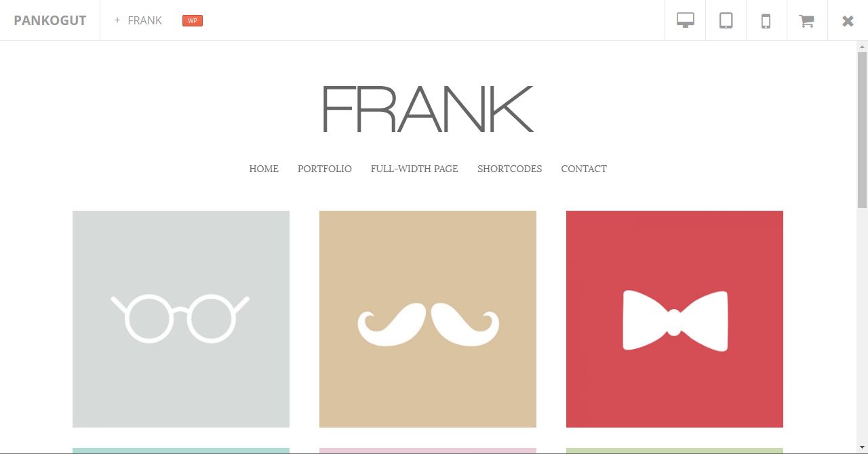Open the shopping cart purchase icon
Viewport: 868px width, 454px height.
coord(806,20)
